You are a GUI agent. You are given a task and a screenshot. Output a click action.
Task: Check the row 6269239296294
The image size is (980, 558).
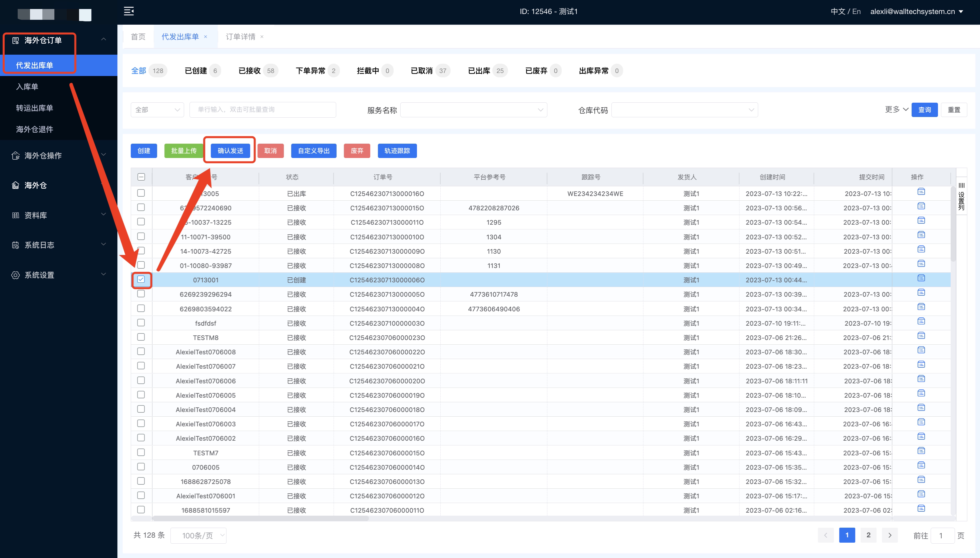[141, 294]
